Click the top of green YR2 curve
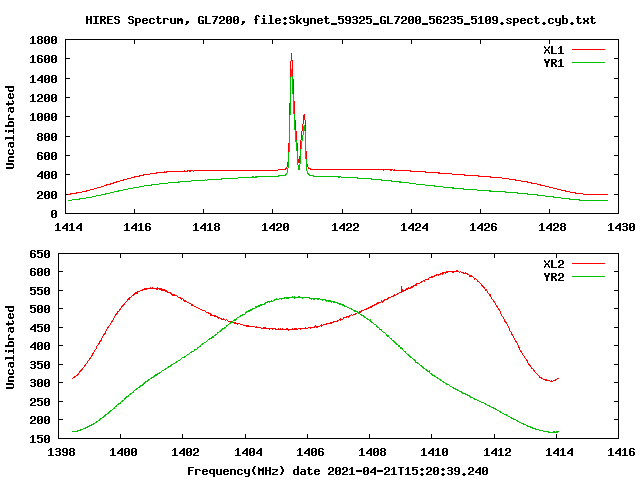Image resolution: width=640 pixels, height=480 pixels. click(296, 297)
